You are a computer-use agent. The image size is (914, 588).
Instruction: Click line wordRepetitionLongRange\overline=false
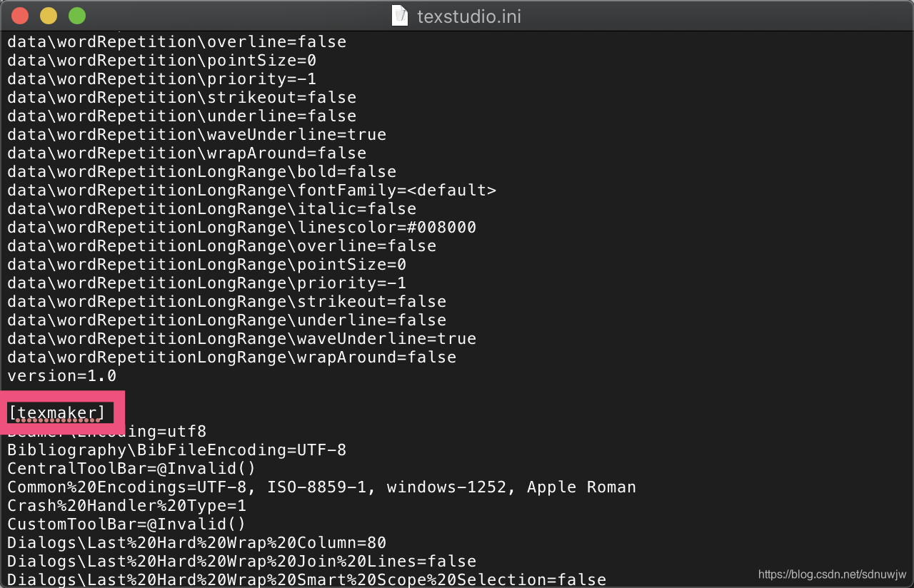[x=221, y=246]
